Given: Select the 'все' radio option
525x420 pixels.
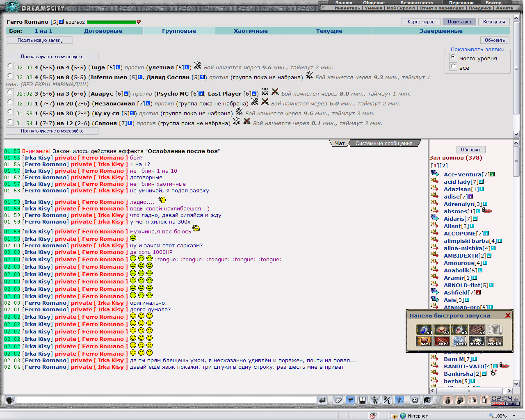Looking at the screenshot, I should [453, 66].
